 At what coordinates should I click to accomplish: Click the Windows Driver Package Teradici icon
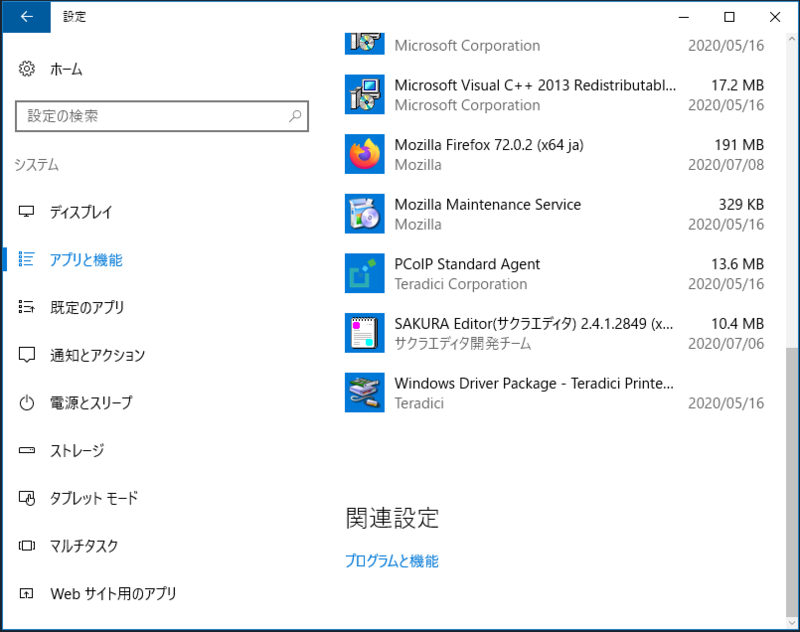point(364,393)
